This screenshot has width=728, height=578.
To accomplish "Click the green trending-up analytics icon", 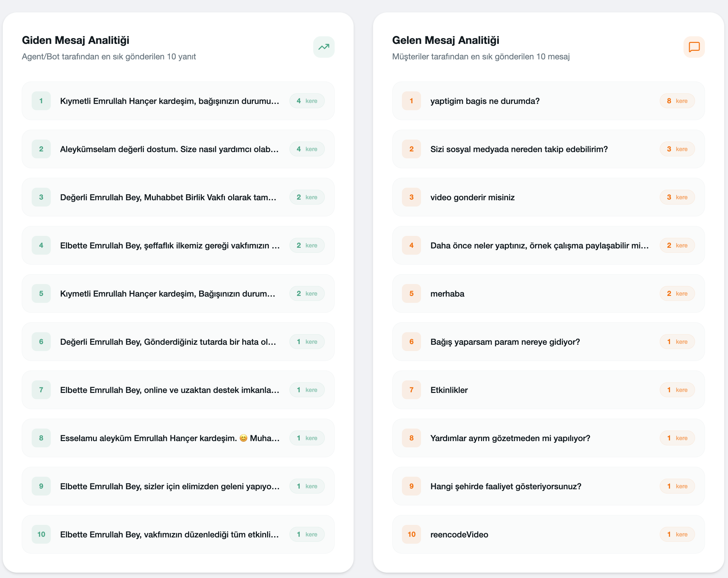I will pyautogui.click(x=323, y=47).
